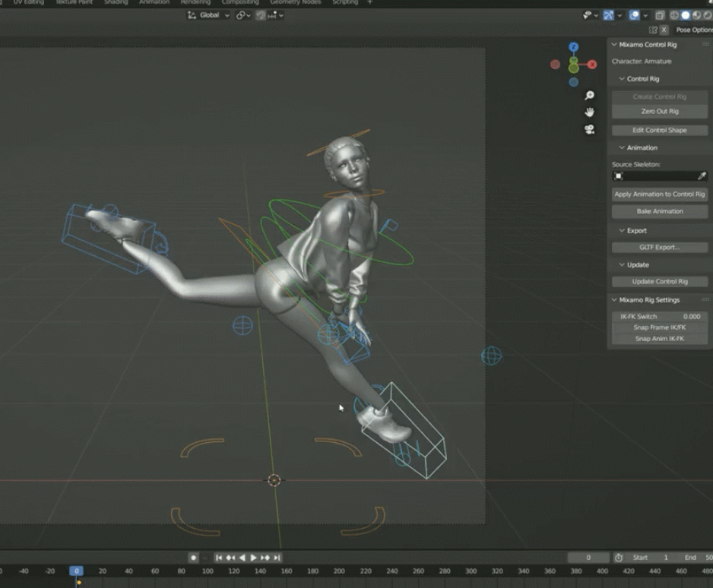Click Apply Animation to Control Rig
Screen dimensions: 713x588
click(659, 194)
